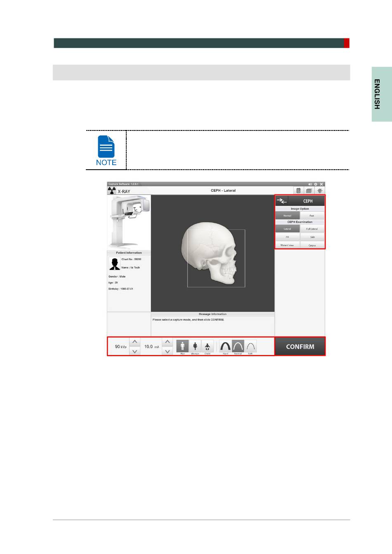Click the modality switch arrows icon
392x554 pixels.
(x=282, y=201)
